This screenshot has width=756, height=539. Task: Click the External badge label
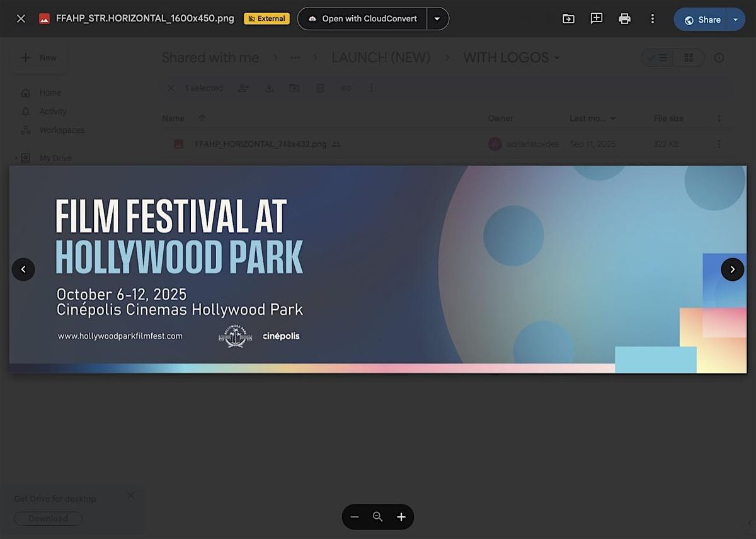266,19
